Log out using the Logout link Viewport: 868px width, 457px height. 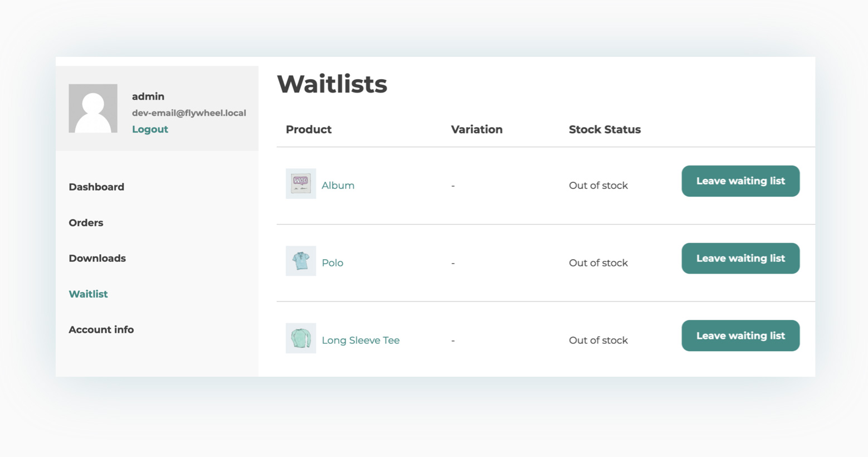pyautogui.click(x=150, y=129)
